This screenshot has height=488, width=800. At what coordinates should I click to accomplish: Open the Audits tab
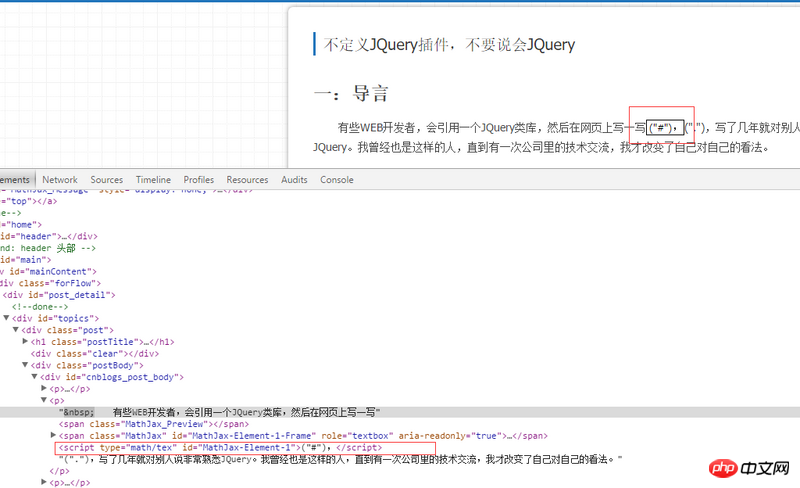(x=294, y=180)
